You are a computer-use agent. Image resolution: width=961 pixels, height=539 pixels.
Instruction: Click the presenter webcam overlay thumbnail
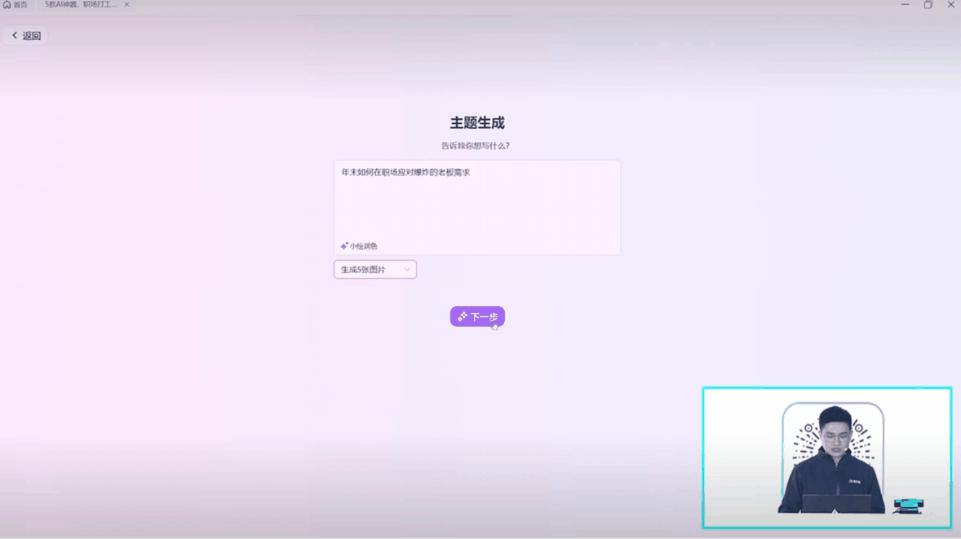[x=826, y=457]
